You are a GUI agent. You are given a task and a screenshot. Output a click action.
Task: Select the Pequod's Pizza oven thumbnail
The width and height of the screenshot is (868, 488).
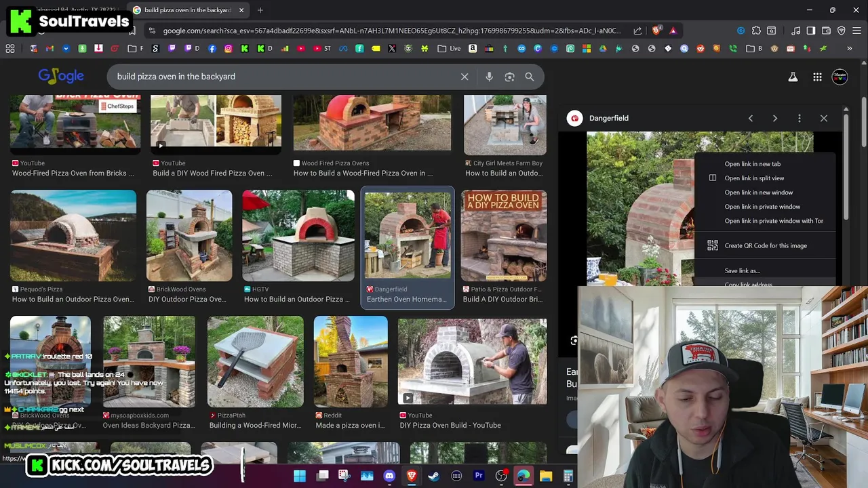point(73,235)
